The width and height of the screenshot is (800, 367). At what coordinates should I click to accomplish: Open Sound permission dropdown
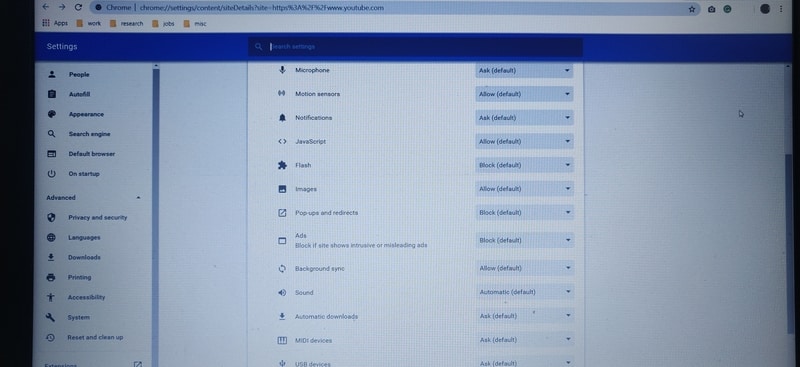point(524,292)
